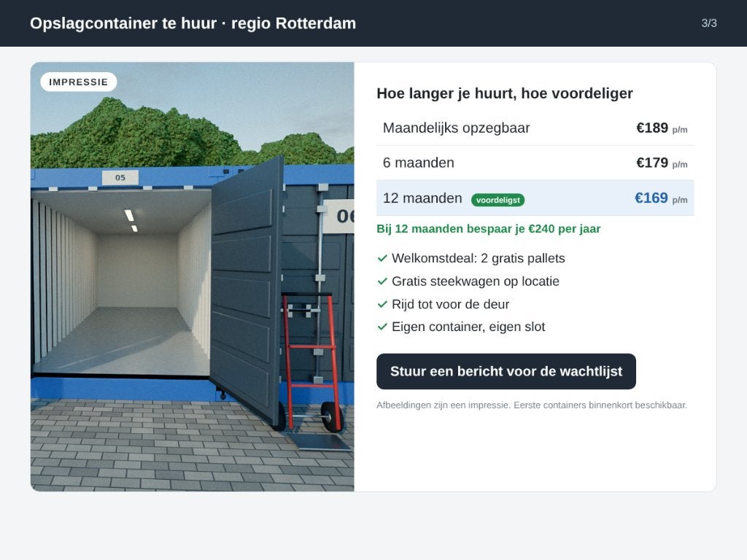Click the heading 'Hoe langer je huurt, hoe voordeliger'

(x=505, y=93)
